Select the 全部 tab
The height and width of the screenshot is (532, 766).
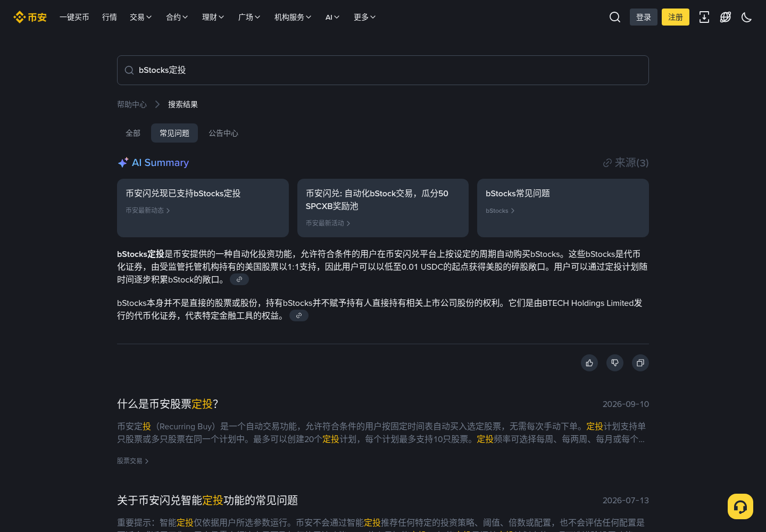pos(133,133)
